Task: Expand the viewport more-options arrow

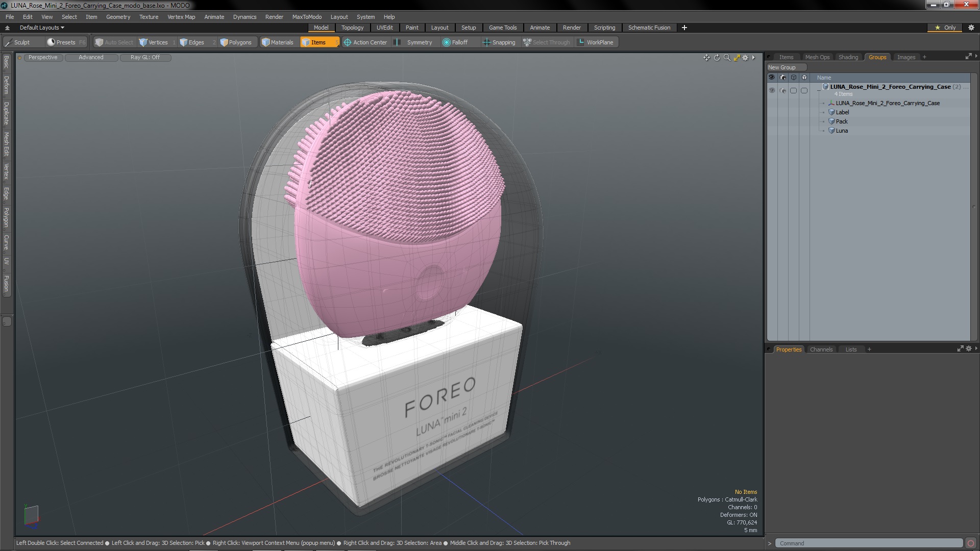Action: coord(753,58)
